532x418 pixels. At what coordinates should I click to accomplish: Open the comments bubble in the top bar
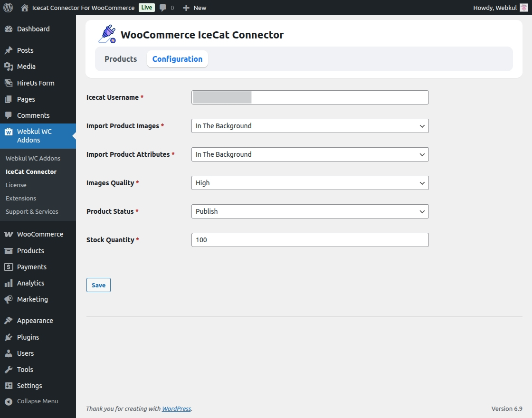pyautogui.click(x=164, y=8)
